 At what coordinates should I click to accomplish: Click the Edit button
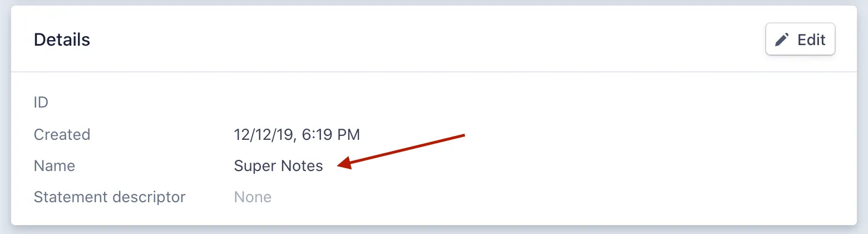pos(800,40)
